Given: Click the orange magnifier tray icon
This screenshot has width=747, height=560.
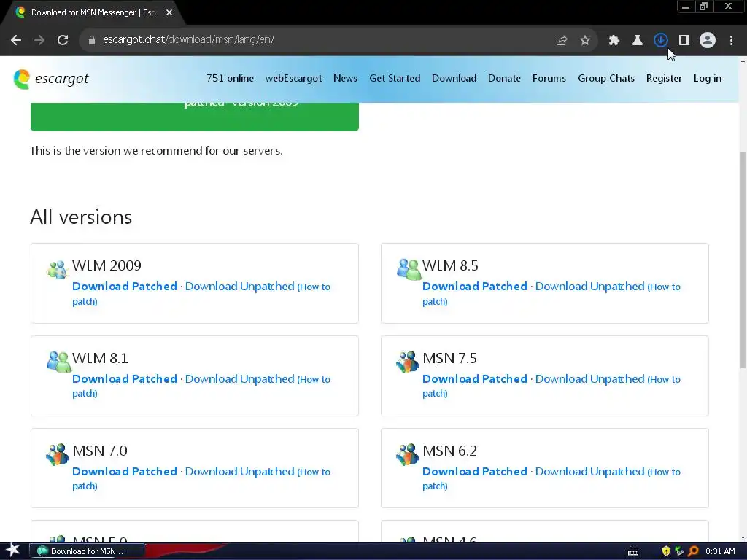Looking at the screenshot, I should pyautogui.click(x=693, y=551).
